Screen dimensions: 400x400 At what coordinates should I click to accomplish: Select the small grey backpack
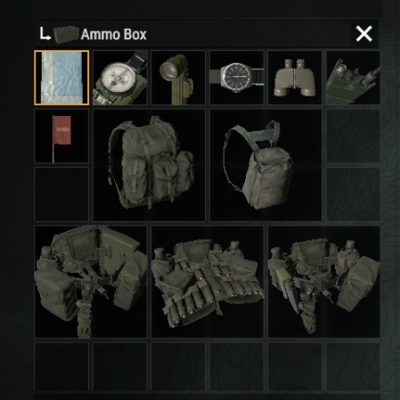pyautogui.click(x=266, y=165)
